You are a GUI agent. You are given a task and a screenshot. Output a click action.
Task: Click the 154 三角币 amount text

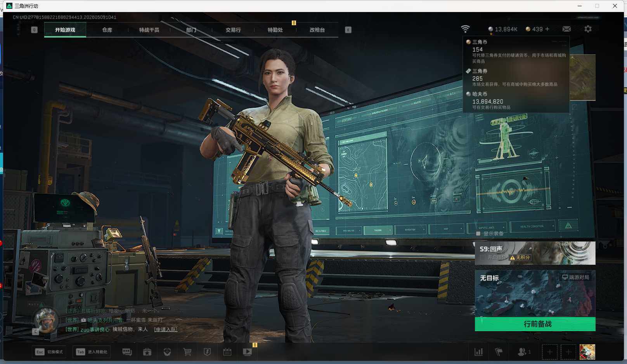click(x=477, y=50)
